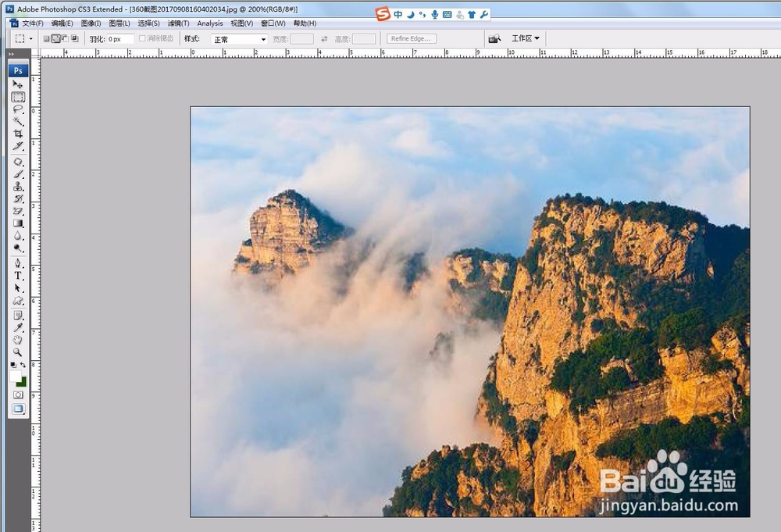Reset to default foreground and background colors
Viewport: 781px width, 532px height.
(x=13, y=365)
